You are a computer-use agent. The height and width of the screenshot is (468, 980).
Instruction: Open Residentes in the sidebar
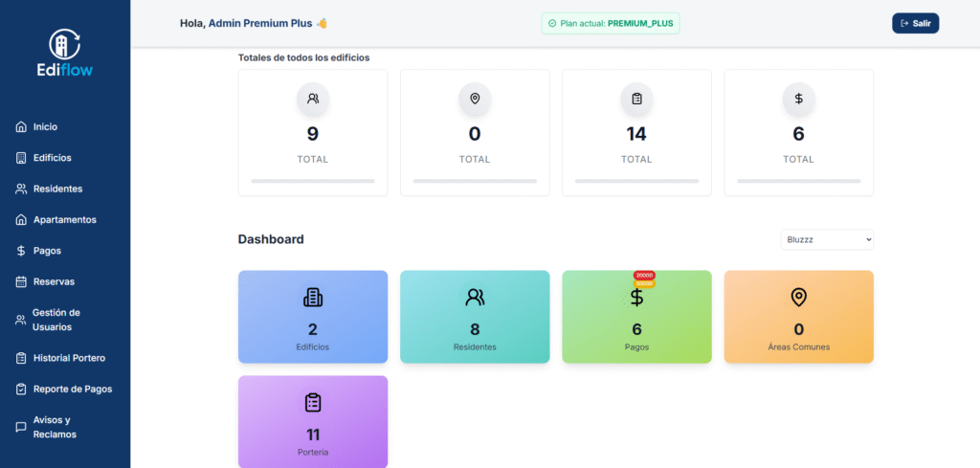(57, 189)
